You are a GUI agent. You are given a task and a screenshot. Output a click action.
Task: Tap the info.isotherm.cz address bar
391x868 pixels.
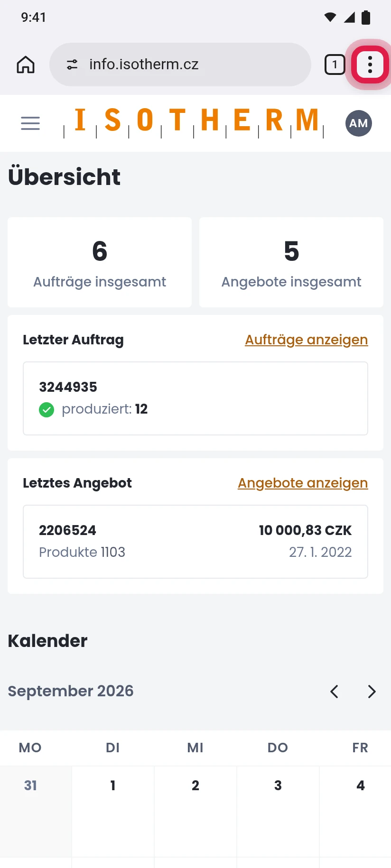(x=180, y=65)
